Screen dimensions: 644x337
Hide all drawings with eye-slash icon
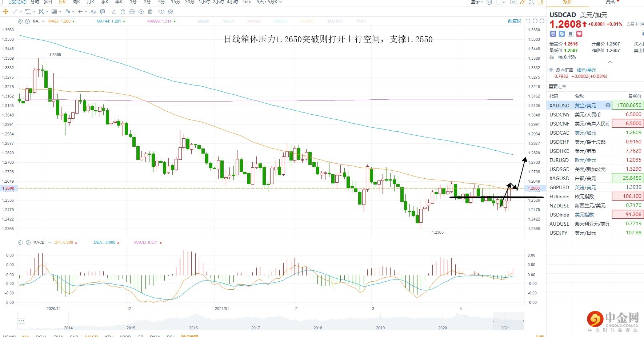(141, 12)
